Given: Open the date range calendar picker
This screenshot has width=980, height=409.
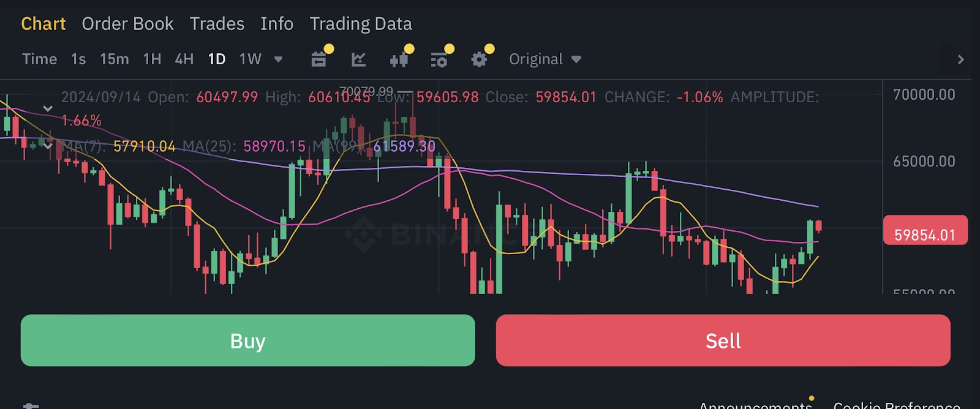Looking at the screenshot, I should point(318,59).
